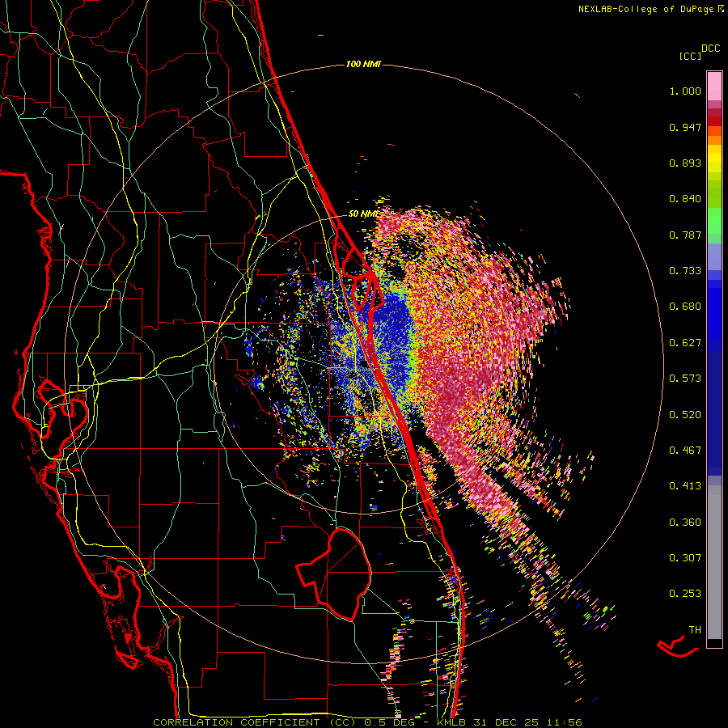The height and width of the screenshot is (728, 728).
Task: Click the 50 NMI range ring label
Action: pos(363,214)
